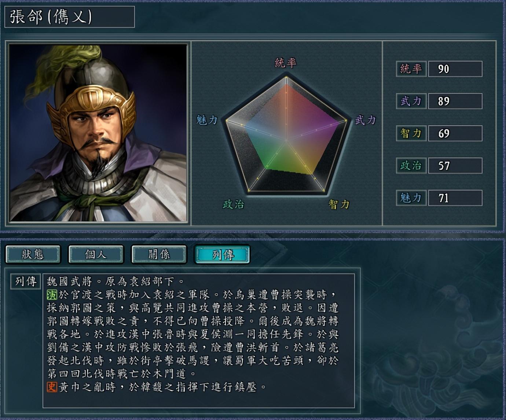
Task: Select the 關係 tab
Action: [x=159, y=254]
